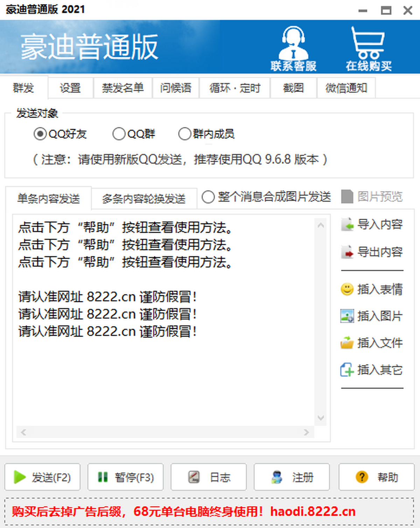Click the 插入表情 text label
The height and width of the screenshot is (528, 420).
(x=380, y=289)
